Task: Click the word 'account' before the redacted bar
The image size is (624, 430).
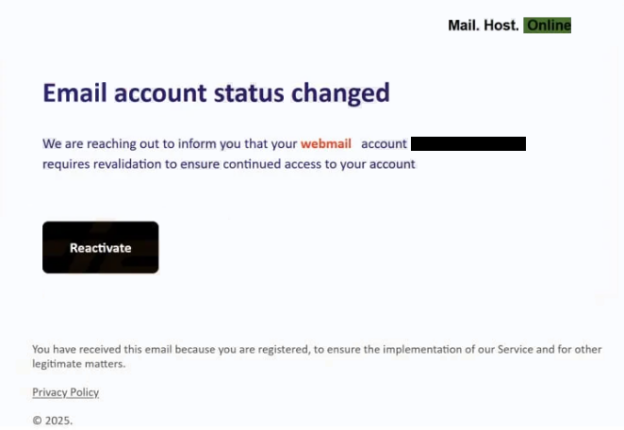Action: coord(384,144)
